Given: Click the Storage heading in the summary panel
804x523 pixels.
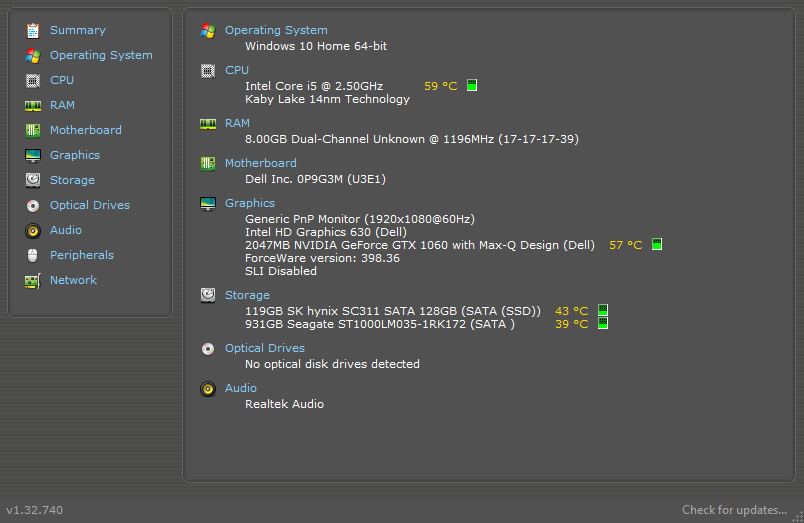Looking at the screenshot, I should 247,295.
